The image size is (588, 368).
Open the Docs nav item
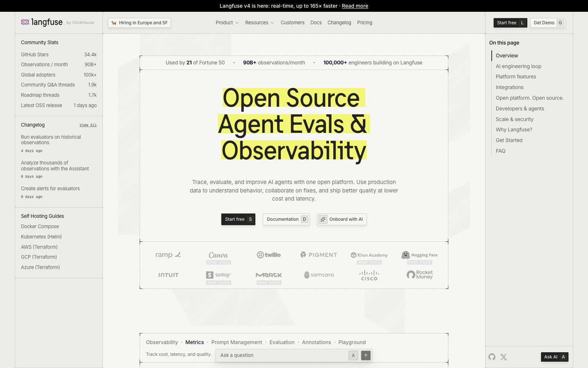[x=316, y=22]
